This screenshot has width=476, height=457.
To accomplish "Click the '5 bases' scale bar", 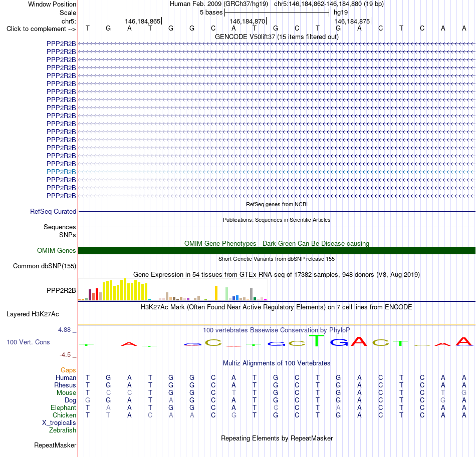I will coord(277,13).
